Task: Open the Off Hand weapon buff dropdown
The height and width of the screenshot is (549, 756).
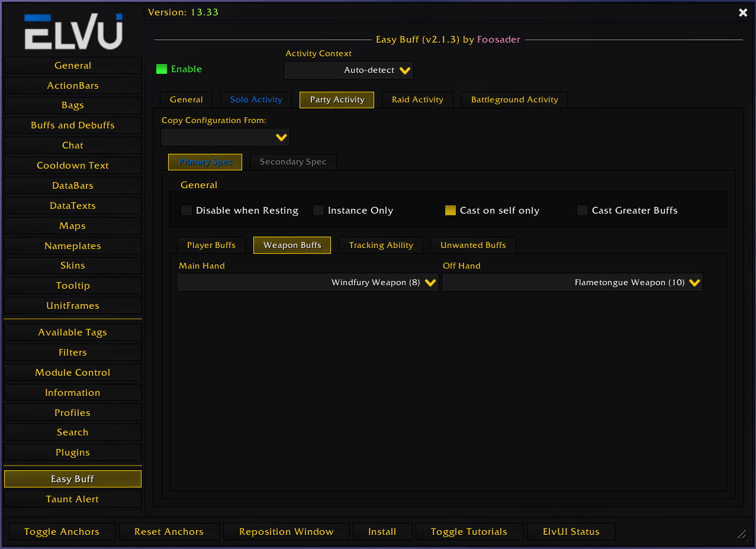Action: pyautogui.click(x=572, y=283)
